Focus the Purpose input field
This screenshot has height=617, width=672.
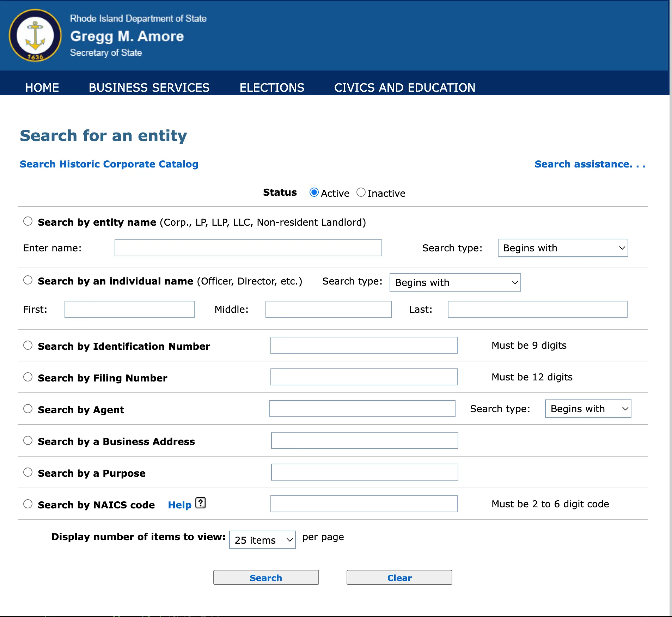click(x=365, y=472)
